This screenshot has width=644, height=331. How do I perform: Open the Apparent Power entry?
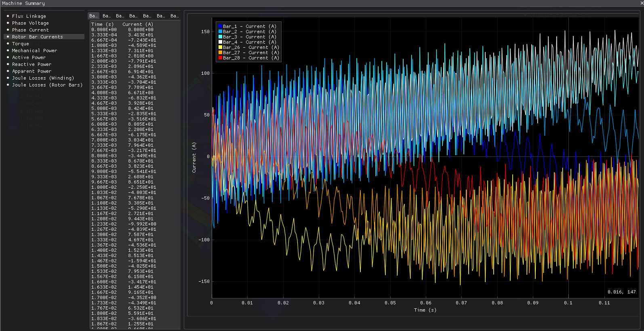pyautogui.click(x=32, y=71)
